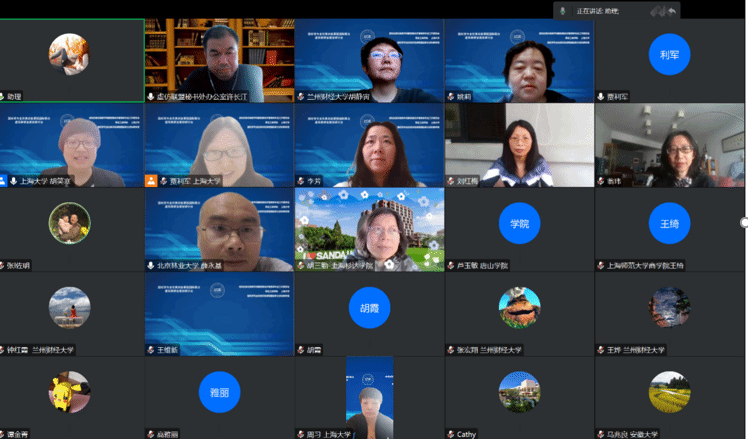This screenshot has height=439, width=748.
Task: Toggle the mic icon beside 贾利军 under 利军 avatar
Action: click(x=601, y=97)
